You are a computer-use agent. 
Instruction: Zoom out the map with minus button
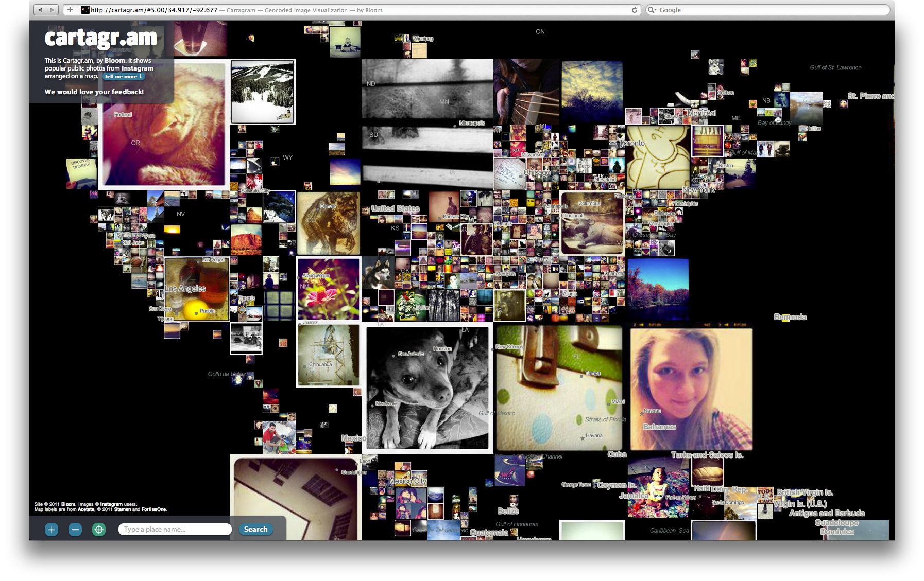[x=75, y=529]
